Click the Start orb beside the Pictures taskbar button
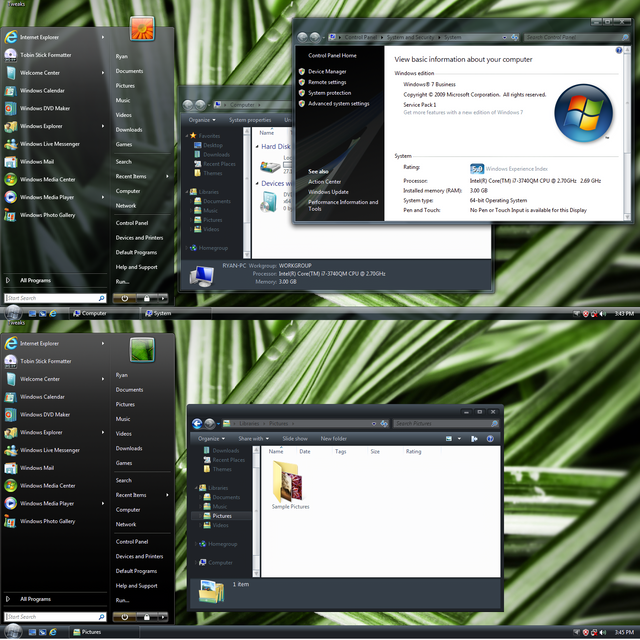 point(13,632)
